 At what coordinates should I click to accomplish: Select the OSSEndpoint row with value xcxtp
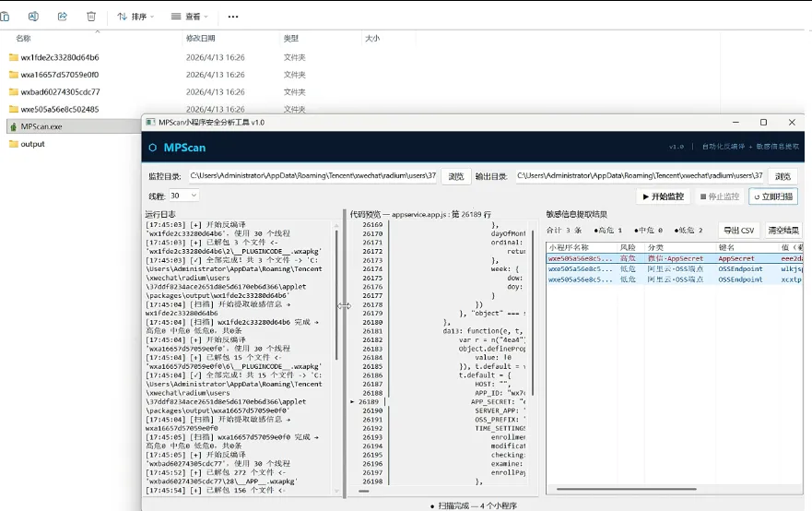click(x=675, y=279)
